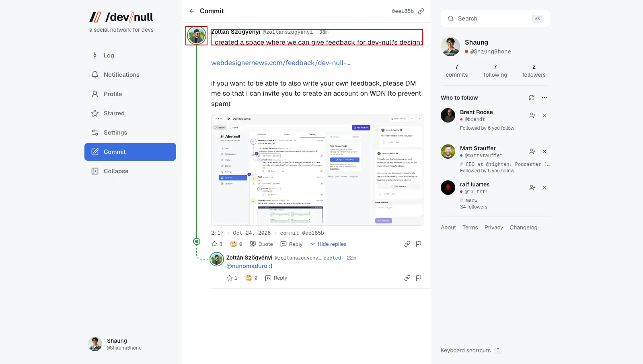643x364 pixels.
Task: Copy link of the @nunomaduro reply
Action: point(407,278)
